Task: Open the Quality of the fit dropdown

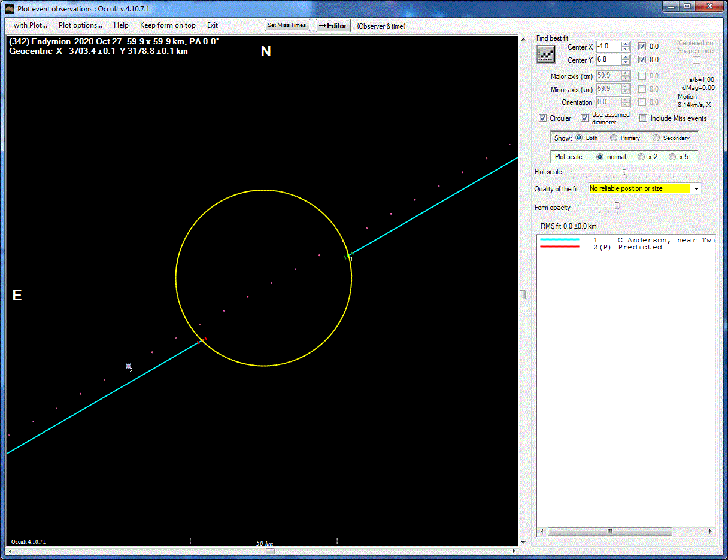Action: tap(696, 188)
